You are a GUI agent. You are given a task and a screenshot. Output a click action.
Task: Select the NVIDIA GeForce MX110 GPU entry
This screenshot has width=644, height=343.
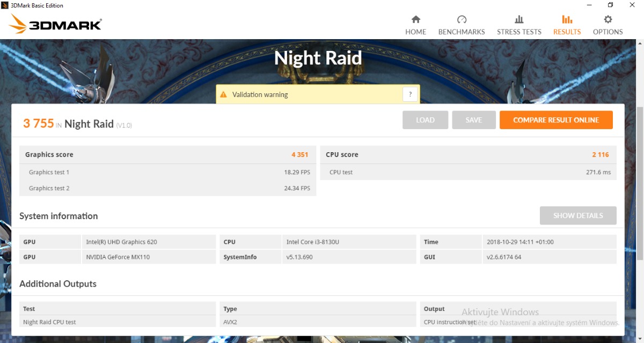118,257
